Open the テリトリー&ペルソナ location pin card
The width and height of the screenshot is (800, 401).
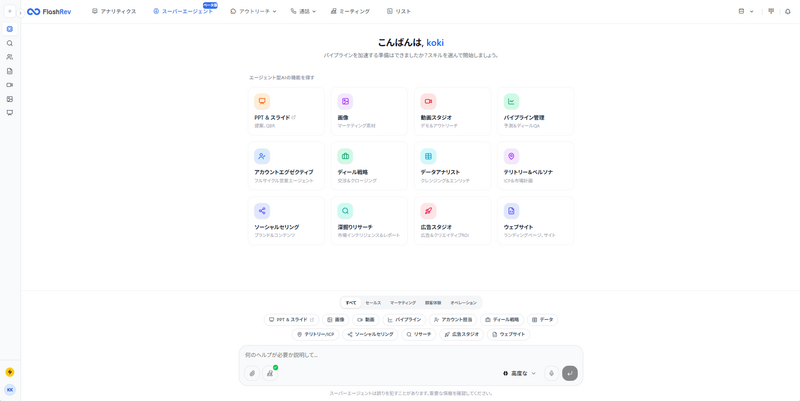pyautogui.click(x=535, y=164)
